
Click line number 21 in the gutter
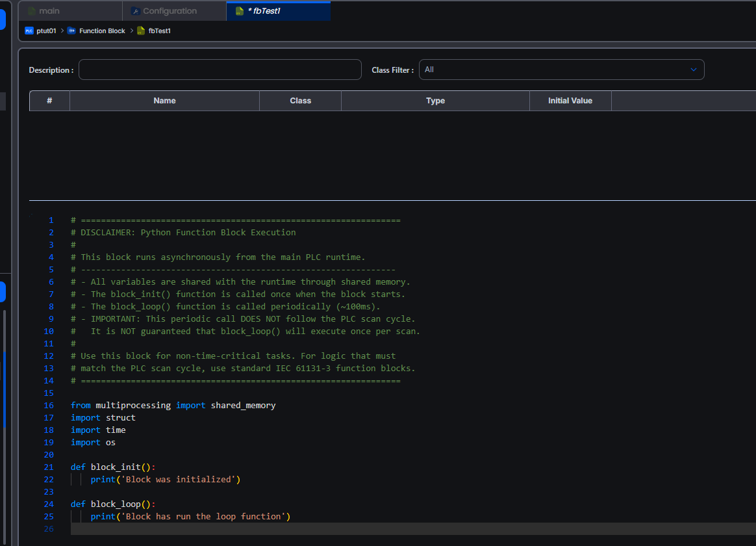pyautogui.click(x=49, y=467)
